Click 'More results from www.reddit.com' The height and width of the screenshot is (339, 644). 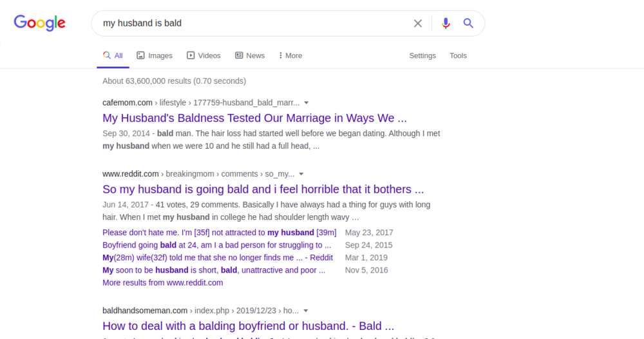coord(162,282)
